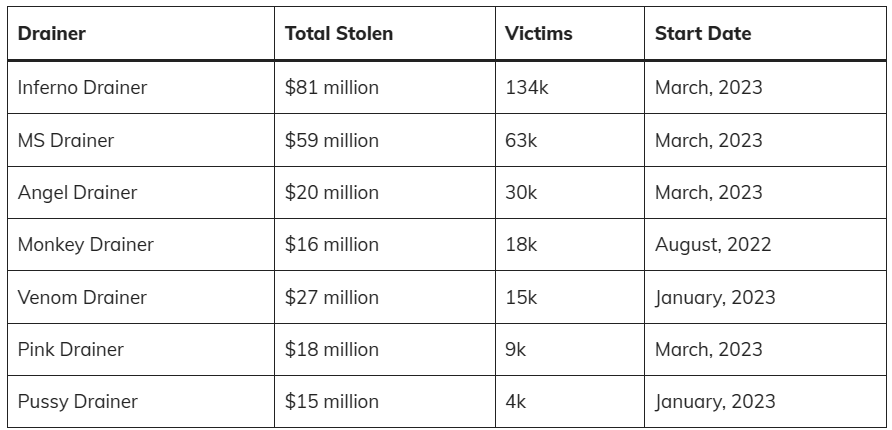Screen dimensions: 892x430
Task: Select the Pink Drainer cell
Action: pos(71,350)
